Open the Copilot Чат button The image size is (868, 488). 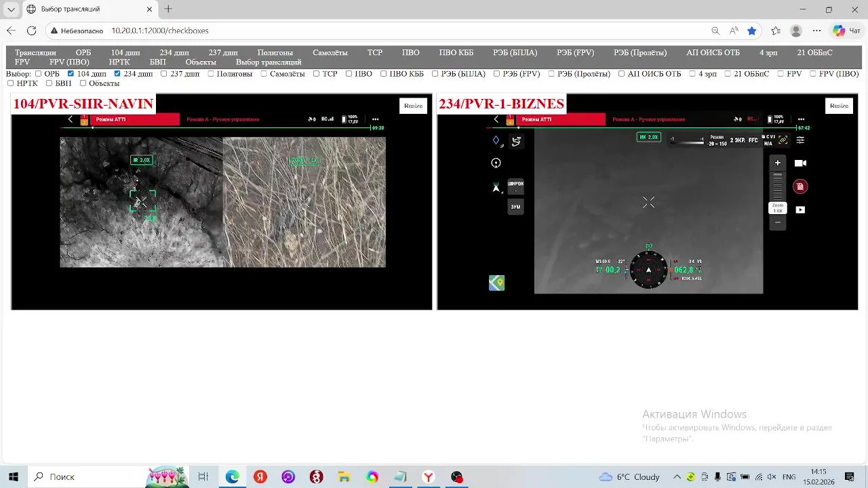click(848, 30)
